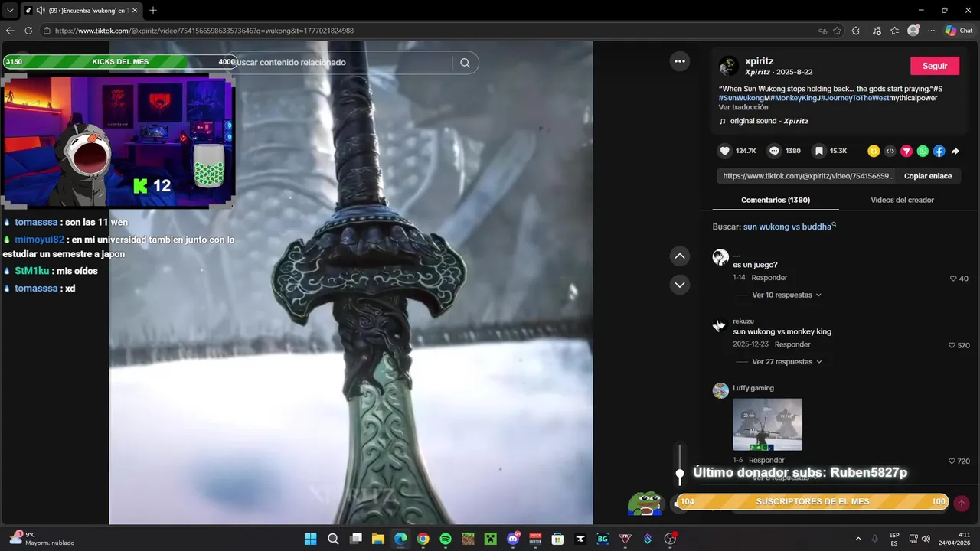The height and width of the screenshot is (551, 980).
Task: Switch to Comentarios (1380) tab
Action: click(x=776, y=200)
